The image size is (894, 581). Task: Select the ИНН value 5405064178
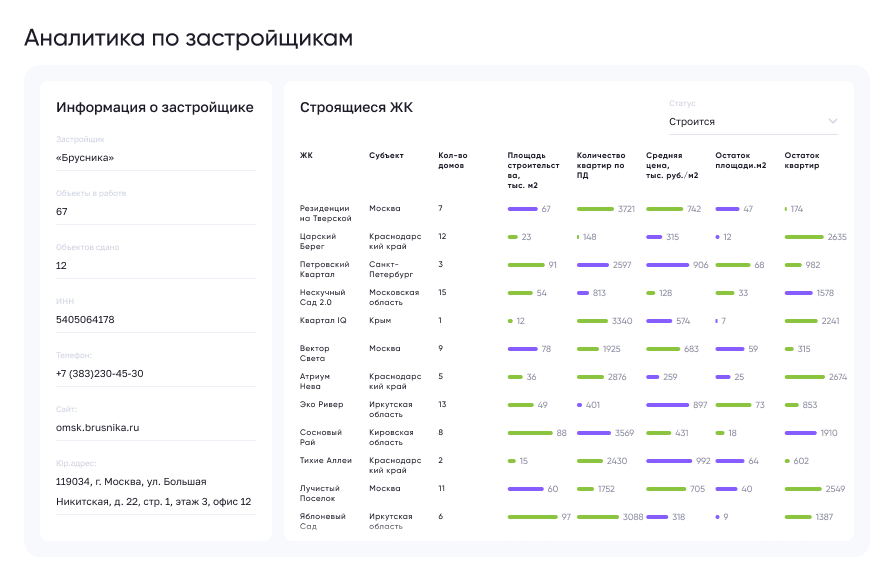point(85,320)
